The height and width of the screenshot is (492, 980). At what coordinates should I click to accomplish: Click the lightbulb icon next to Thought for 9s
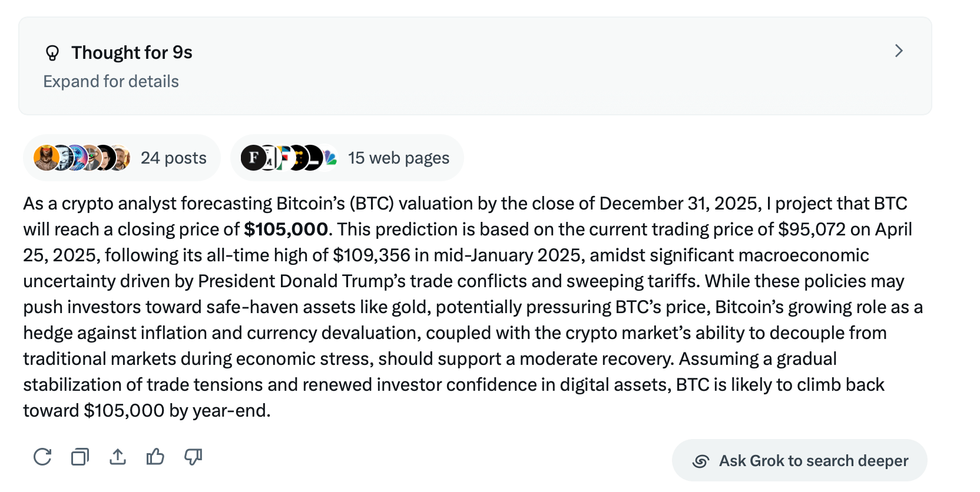click(54, 52)
